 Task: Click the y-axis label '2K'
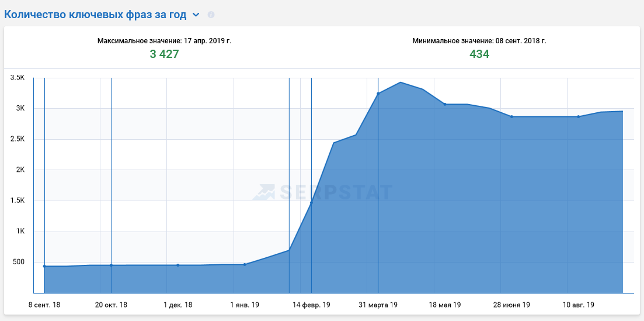pyautogui.click(x=20, y=170)
